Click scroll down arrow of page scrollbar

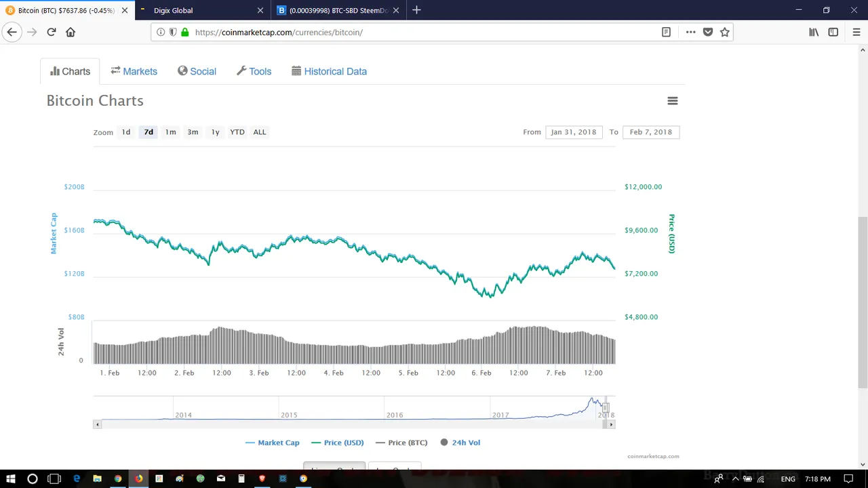click(x=863, y=464)
